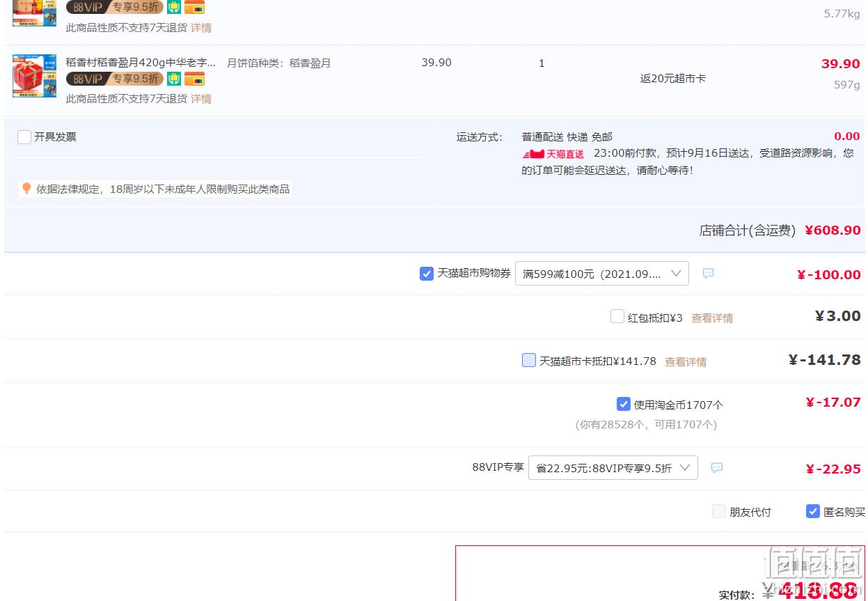
Task: Click the black 39.90 unit price
Action: (436, 63)
